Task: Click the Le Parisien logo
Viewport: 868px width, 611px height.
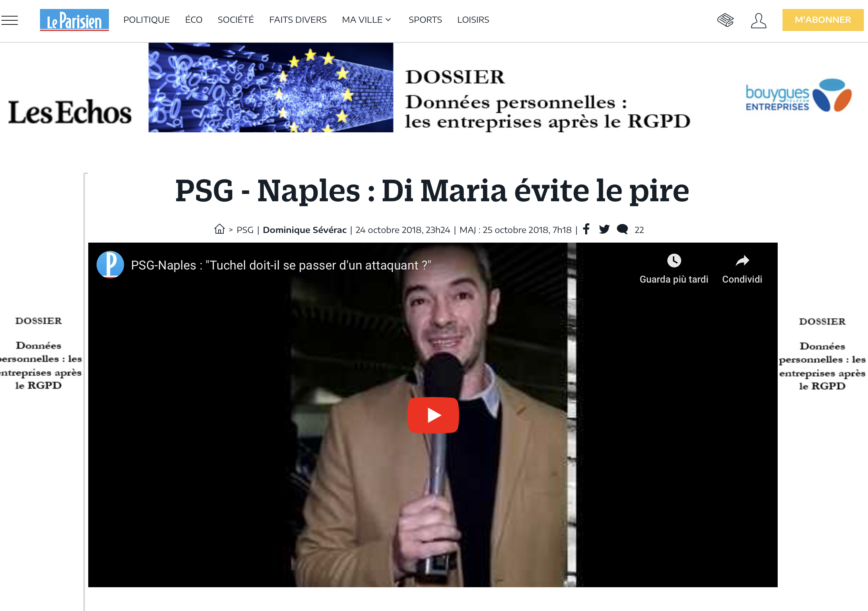Action: [74, 20]
